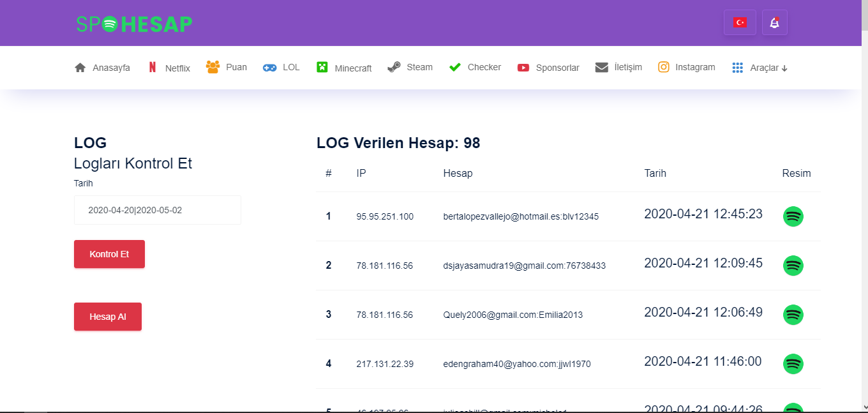Click the Resim column header
This screenshot has height=413, width=868.
click(x=797, y=173)
